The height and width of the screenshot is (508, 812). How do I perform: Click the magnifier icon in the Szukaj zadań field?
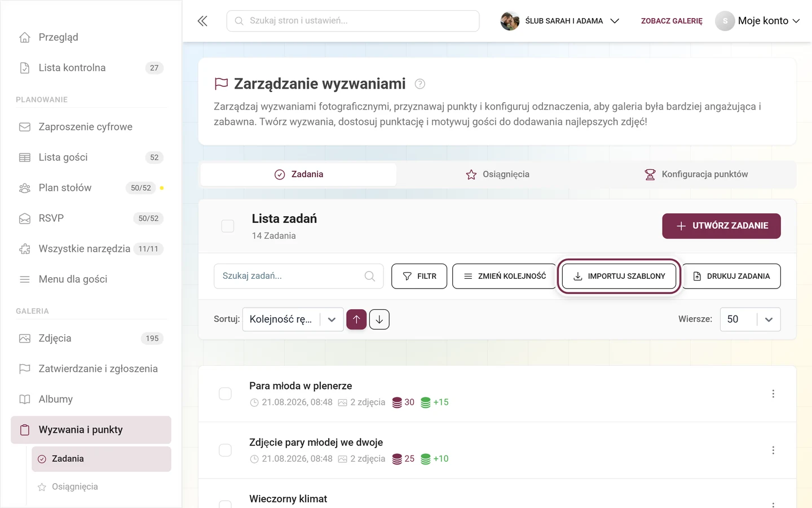369,276
